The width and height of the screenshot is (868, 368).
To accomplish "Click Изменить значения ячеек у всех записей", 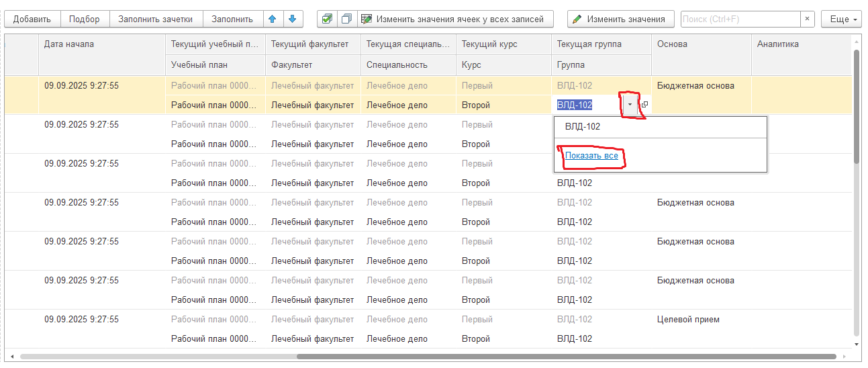I will coord(454,19).
